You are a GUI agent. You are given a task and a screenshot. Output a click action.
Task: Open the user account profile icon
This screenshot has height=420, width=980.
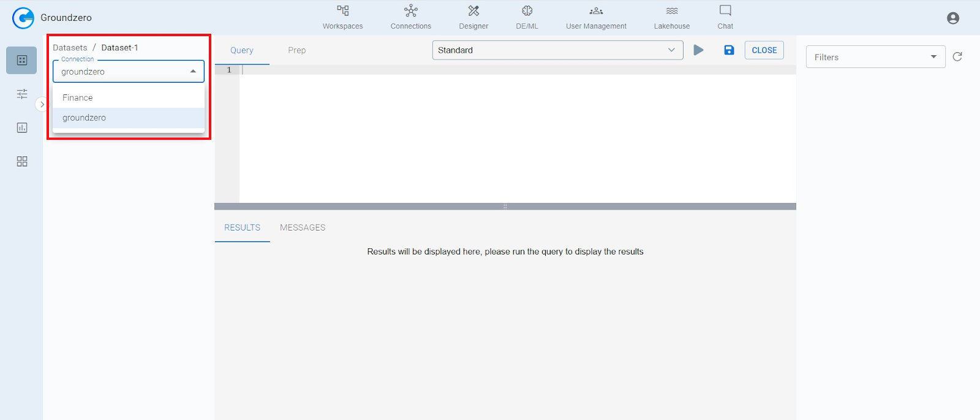click(952, 18)
